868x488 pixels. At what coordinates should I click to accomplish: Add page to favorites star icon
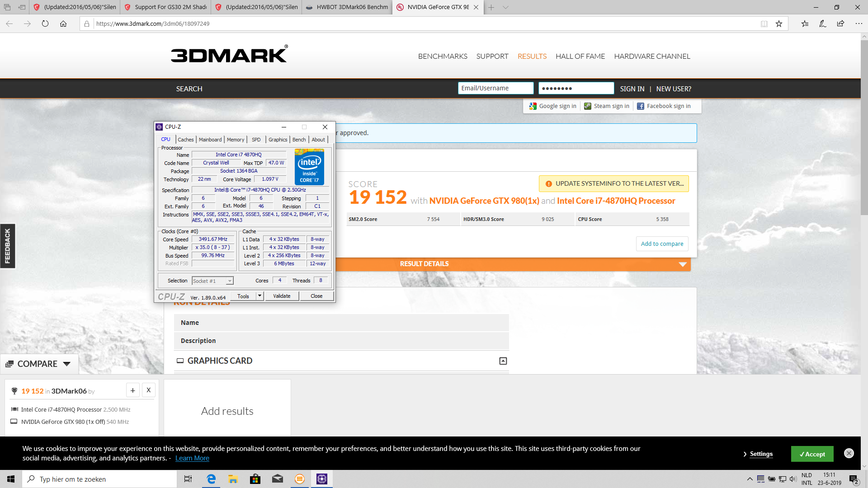click(x=779, y=23)
